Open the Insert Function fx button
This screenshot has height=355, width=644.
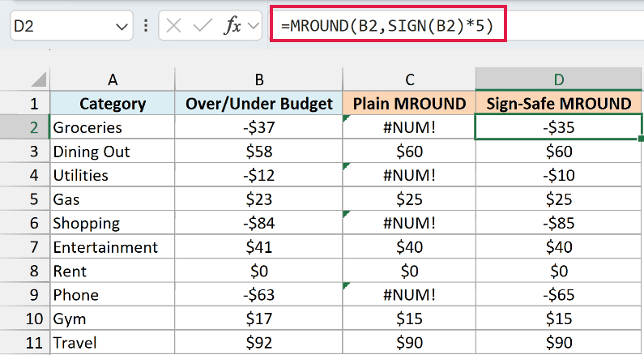[x=232, y=26]
